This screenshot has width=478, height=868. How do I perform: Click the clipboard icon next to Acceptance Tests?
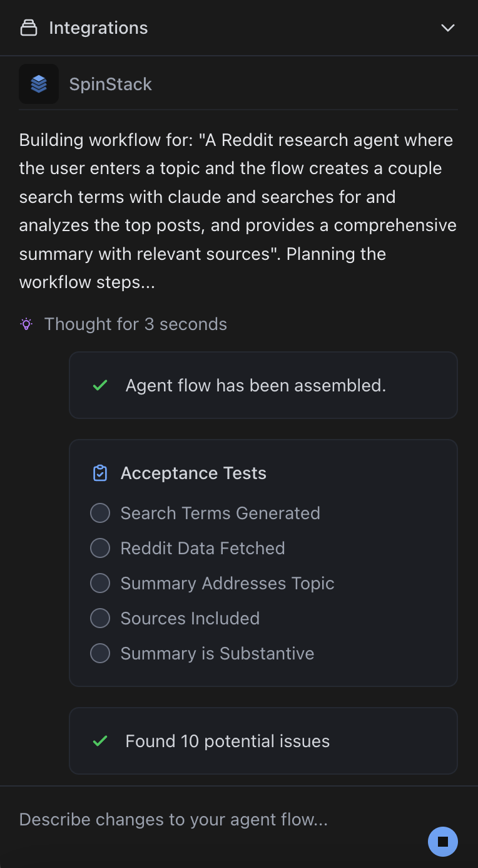pos(100,473)
